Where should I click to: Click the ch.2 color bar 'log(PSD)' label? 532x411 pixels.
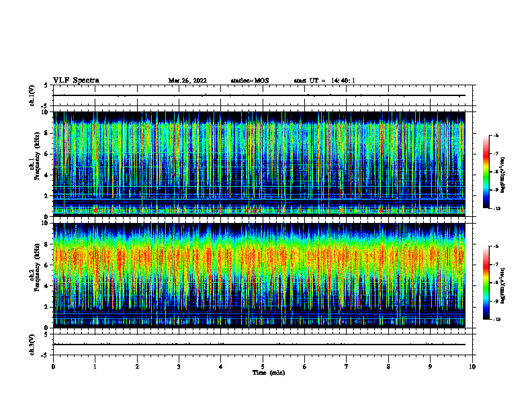click(x=503, y=285)
